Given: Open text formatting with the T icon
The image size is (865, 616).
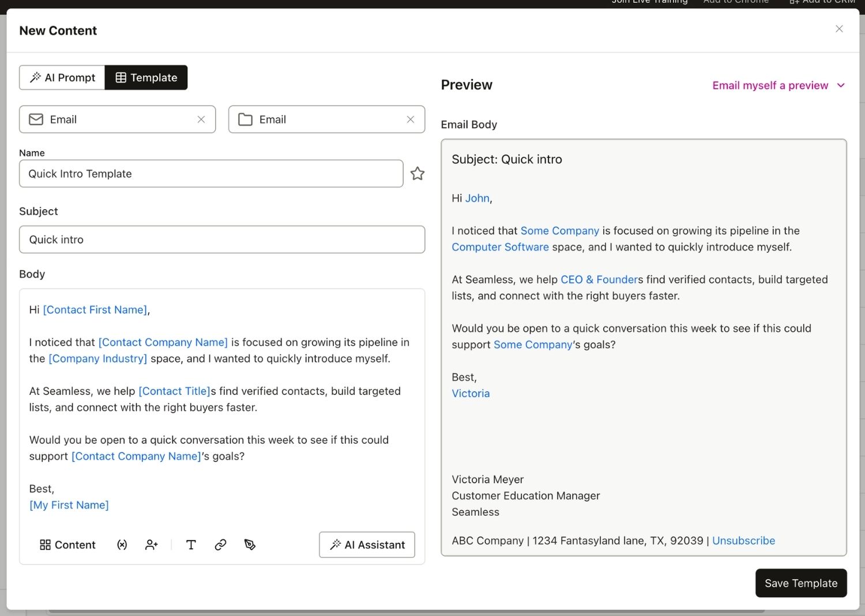Looking at the screenshot, I should pos(191,545).
